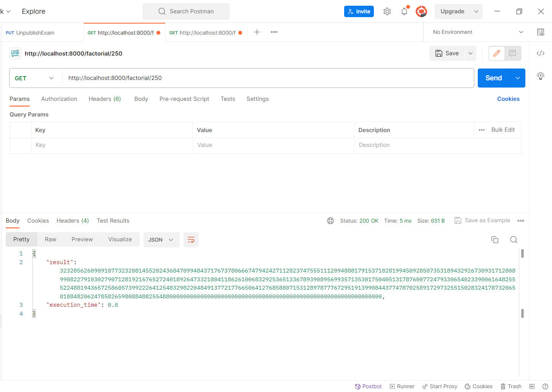Switch to the pencil edit mode
This screenshot has width=552, height=392.
pos(497,53)
